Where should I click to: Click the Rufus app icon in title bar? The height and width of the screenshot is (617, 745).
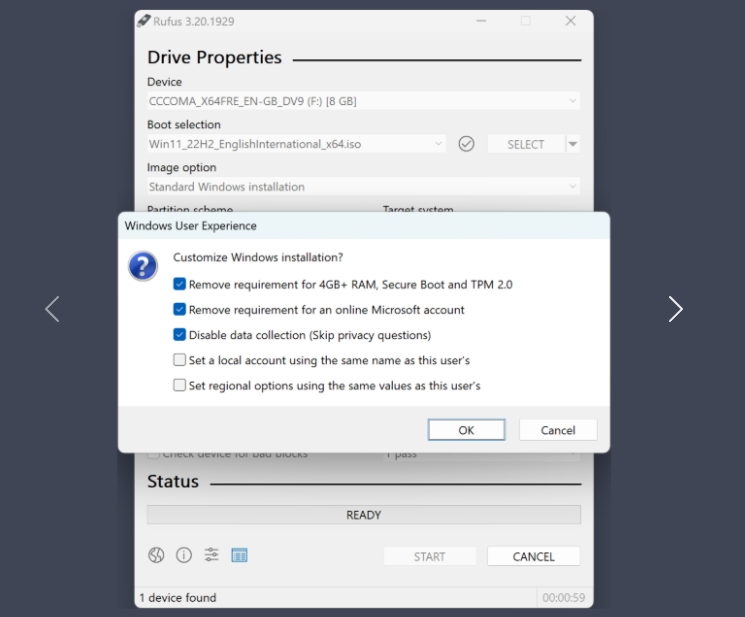pyautogui.click(x=143, y=21)
